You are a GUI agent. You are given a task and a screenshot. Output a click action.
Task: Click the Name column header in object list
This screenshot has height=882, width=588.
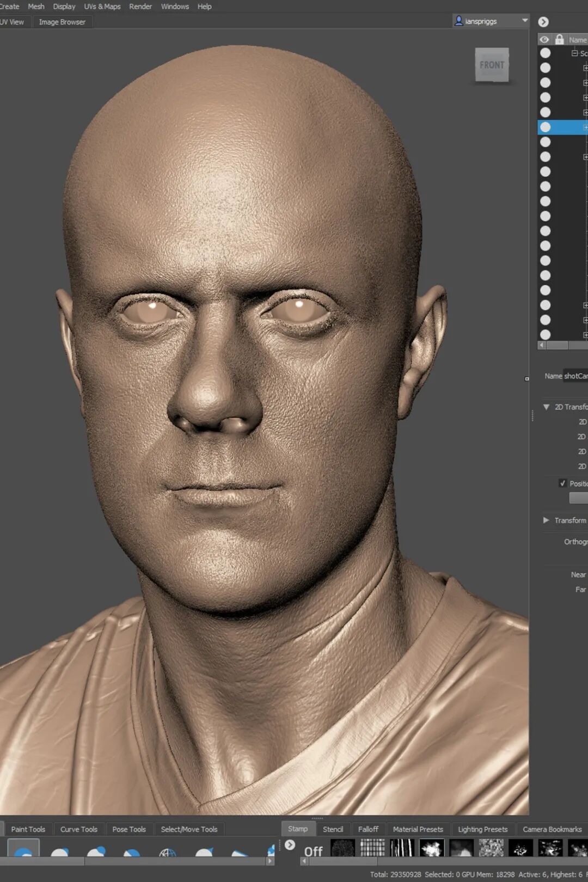click(578, 40)
